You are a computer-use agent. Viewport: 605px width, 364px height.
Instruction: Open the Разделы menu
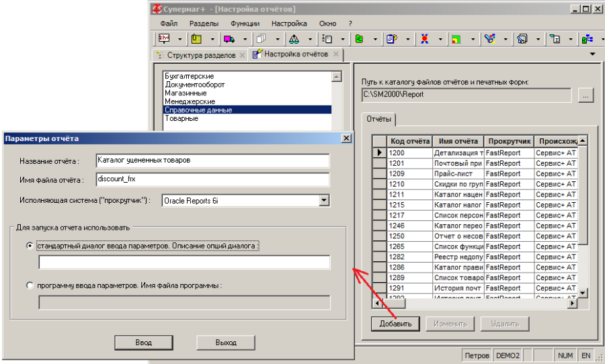(x=204, y=24)
